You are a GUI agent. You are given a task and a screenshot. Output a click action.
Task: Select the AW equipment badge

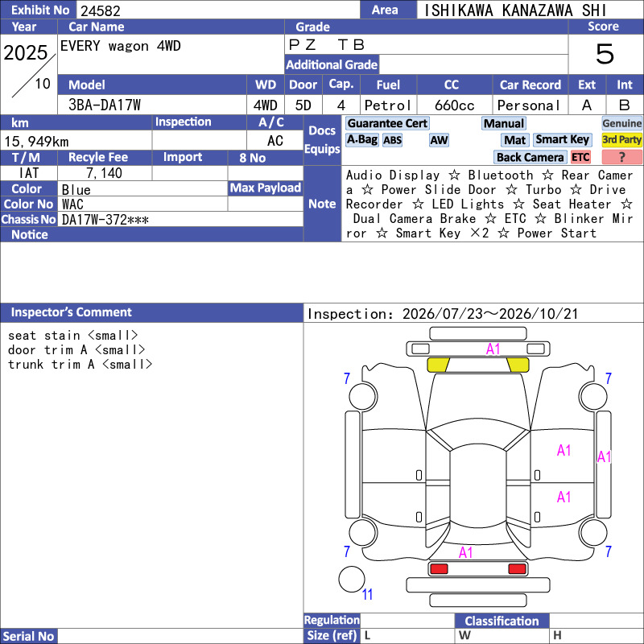tap(439, 140)
